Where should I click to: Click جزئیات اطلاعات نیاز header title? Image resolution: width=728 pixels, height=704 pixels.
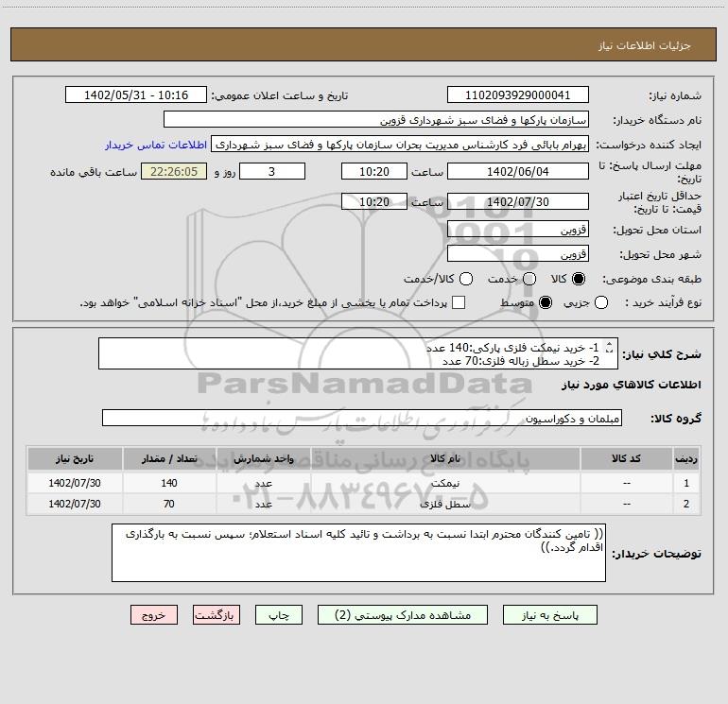[644, 45]
